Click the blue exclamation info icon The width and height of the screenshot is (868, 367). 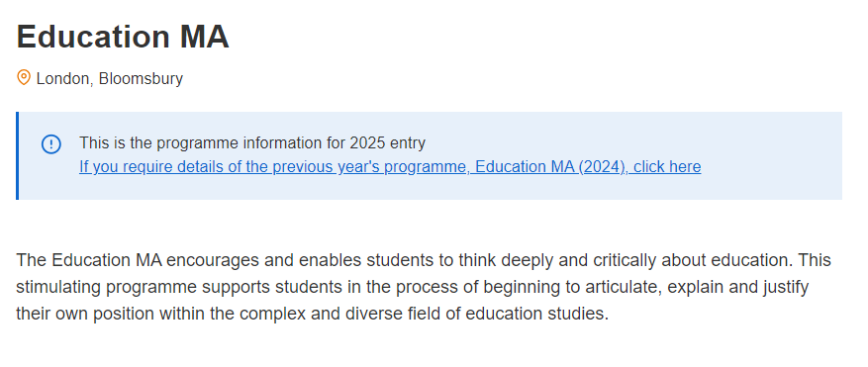50,144
